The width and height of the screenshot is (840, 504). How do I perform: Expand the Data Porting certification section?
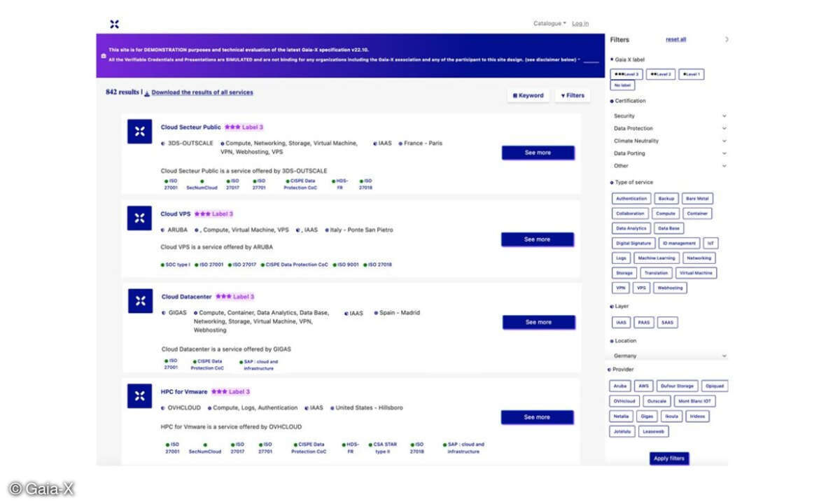tap(670, 153)
